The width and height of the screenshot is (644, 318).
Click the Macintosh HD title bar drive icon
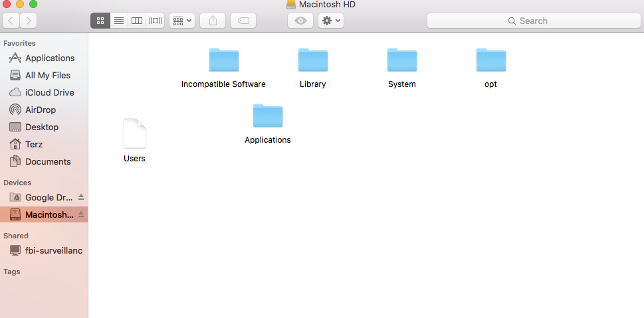[291, 5]
